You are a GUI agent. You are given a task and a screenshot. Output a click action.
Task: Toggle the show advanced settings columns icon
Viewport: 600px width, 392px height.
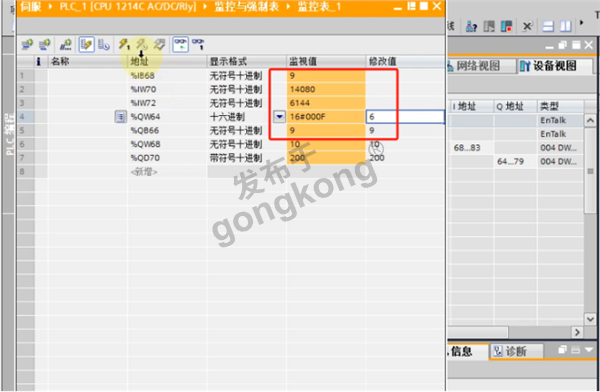(x=103, y=44)
